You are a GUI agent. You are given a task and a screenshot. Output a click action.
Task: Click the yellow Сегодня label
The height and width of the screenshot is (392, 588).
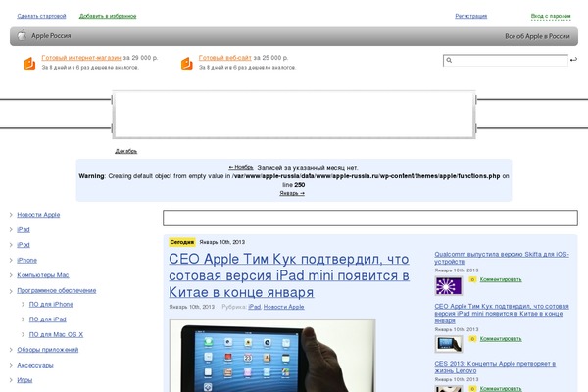tap(182, 242)
